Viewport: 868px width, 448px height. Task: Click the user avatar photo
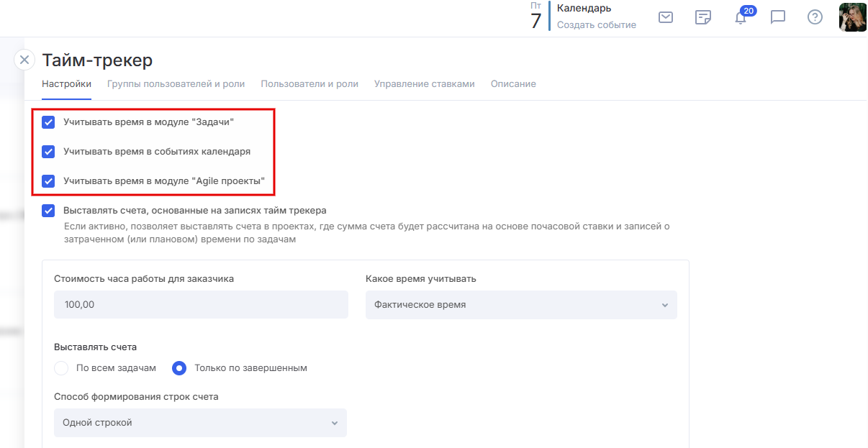pyautogui.click(x=852, y=17)
